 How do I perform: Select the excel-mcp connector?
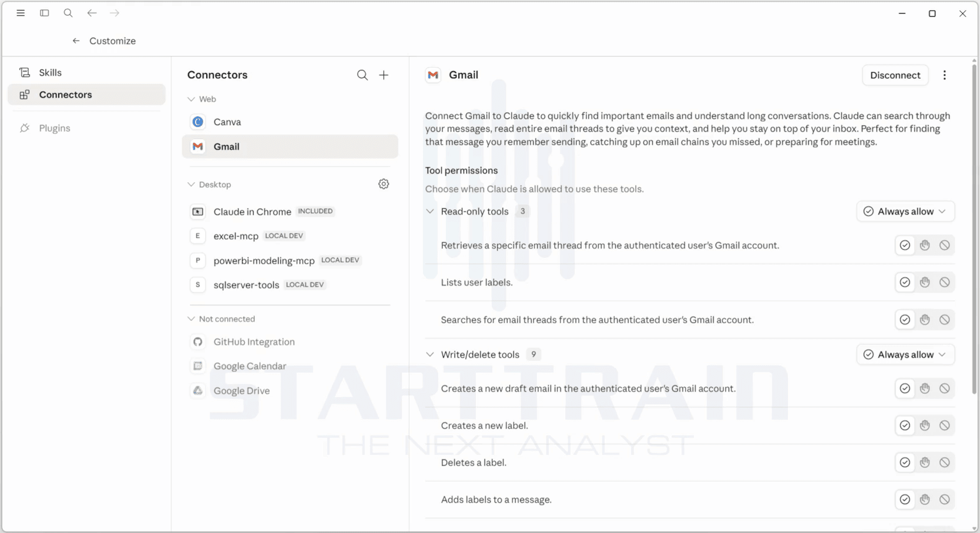click(290, 236)
